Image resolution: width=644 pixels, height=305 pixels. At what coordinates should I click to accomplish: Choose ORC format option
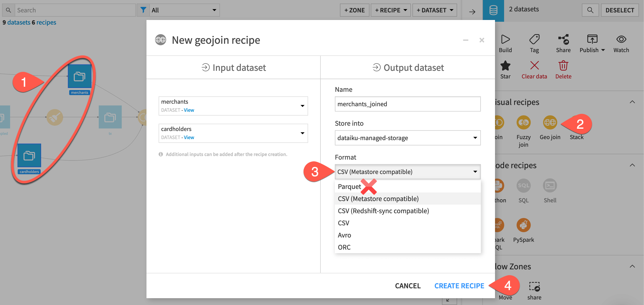click(408, 247)
